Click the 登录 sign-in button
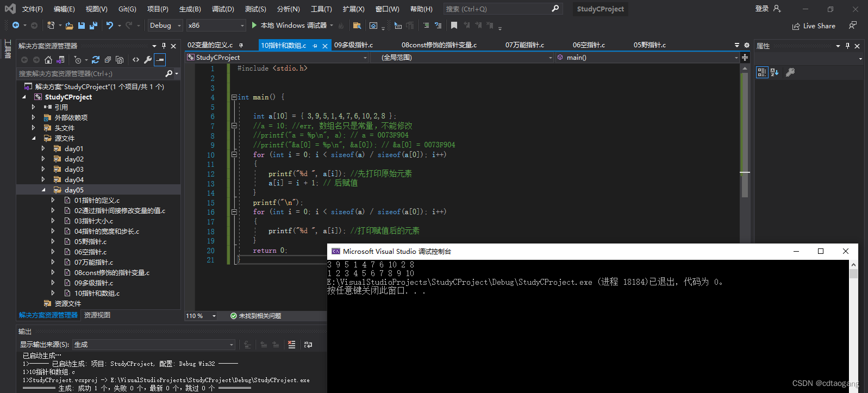Image resolution: width=868 pixels, height=393 pixels. 768,9
